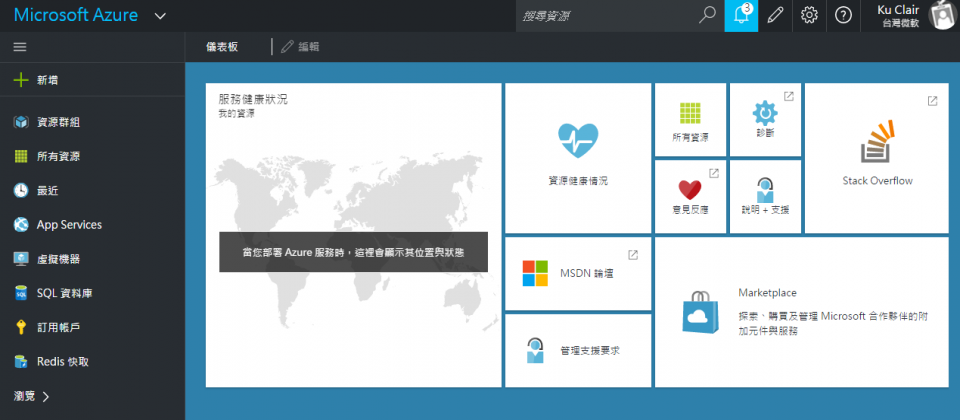Click the green plus 新增 icon

click(21, 80)
